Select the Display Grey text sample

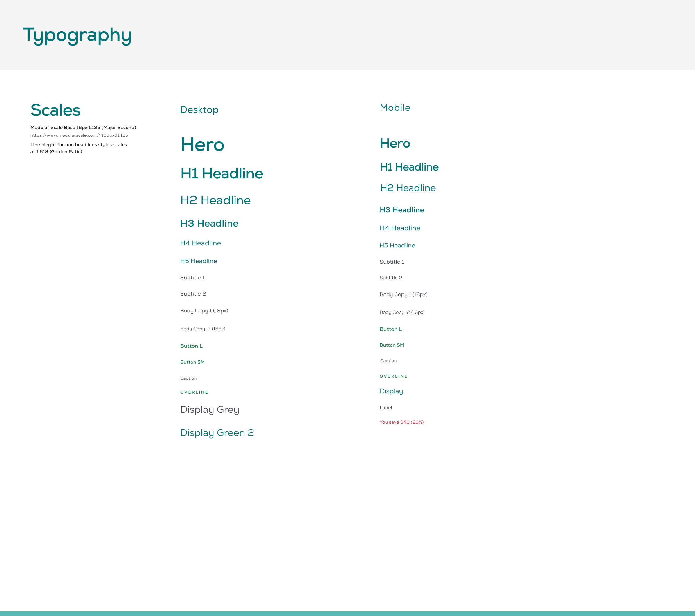(210, 410)
